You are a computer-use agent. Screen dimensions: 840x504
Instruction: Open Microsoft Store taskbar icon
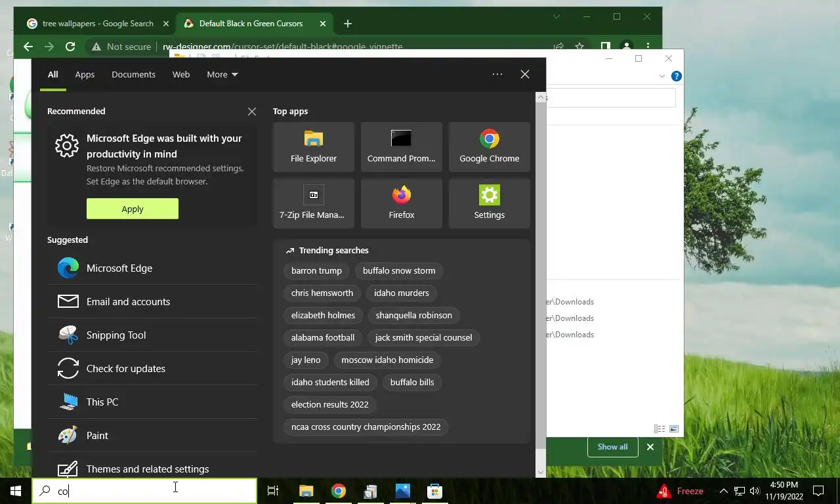[434, 491]
